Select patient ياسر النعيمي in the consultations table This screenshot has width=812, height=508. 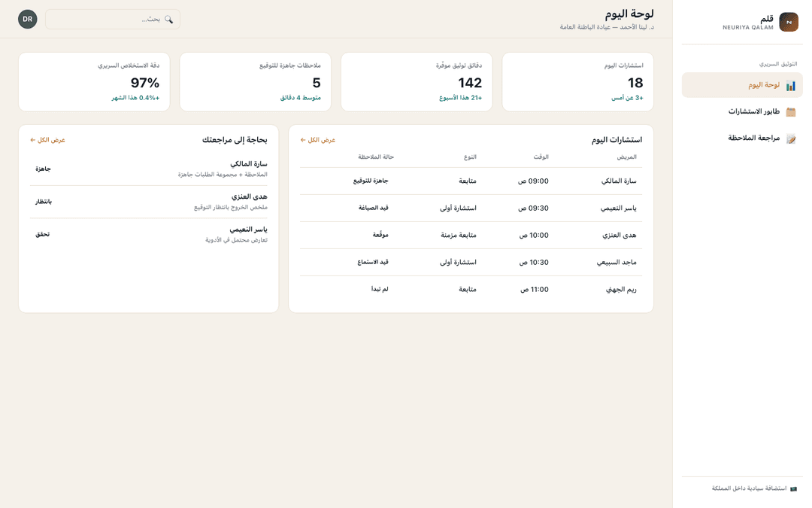pos(618,208)
